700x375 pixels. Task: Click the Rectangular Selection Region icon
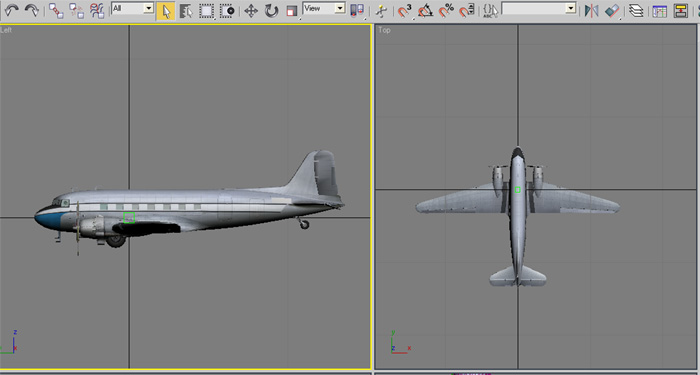206,11
